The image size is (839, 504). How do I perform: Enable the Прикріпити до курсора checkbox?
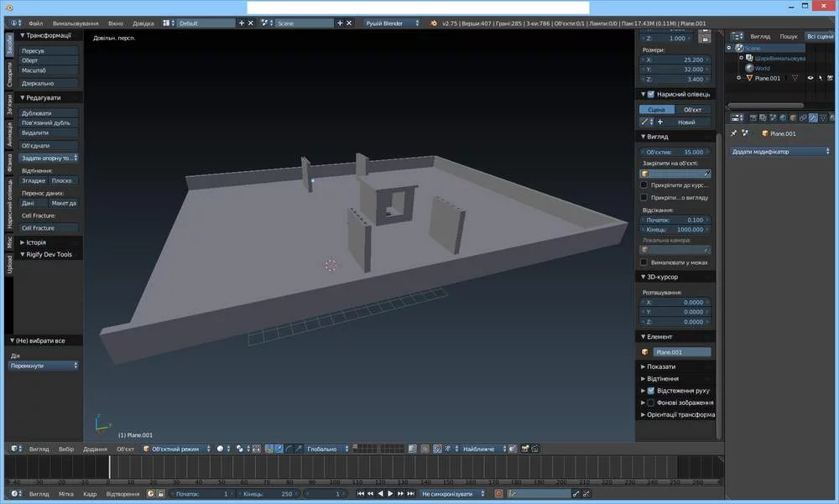click(644, 184)
